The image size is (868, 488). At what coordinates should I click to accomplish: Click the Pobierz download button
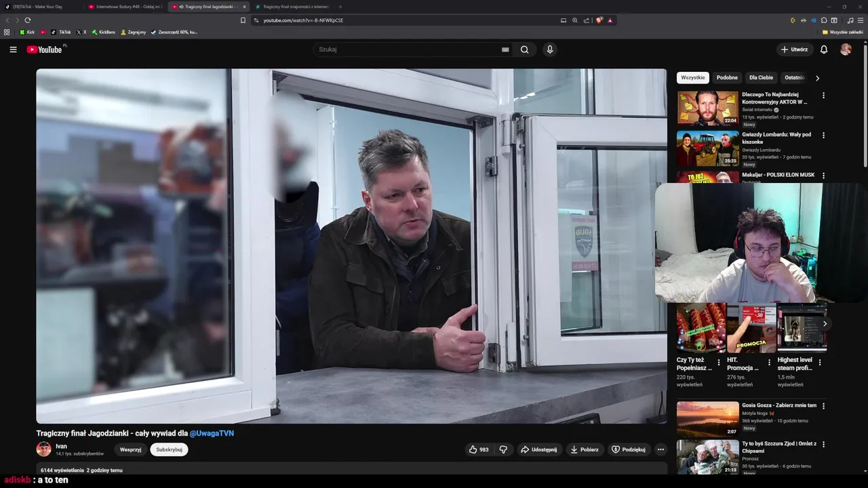coord(585,449)
